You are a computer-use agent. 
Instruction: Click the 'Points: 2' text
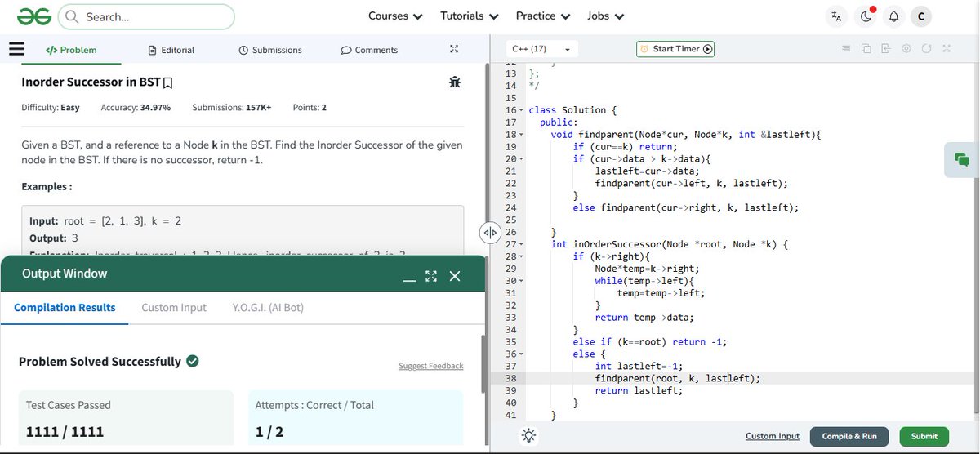(310, 108)
